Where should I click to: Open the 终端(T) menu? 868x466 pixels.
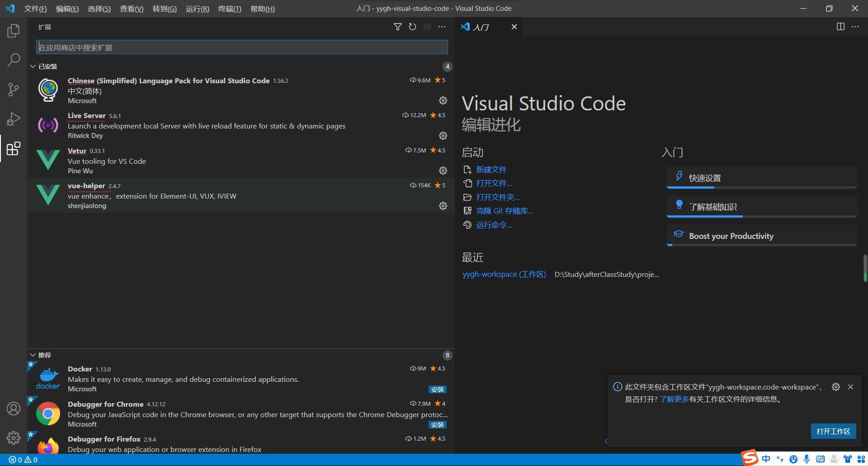[x=230, y=9]
